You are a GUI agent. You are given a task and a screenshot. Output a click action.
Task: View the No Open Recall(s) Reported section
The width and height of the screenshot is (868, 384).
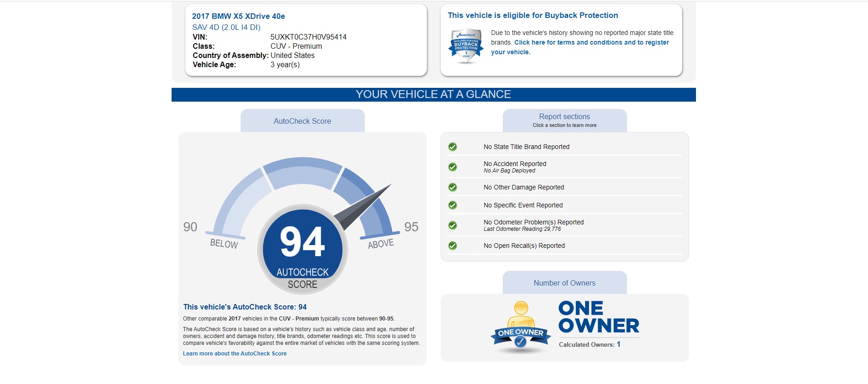(524, 246)
